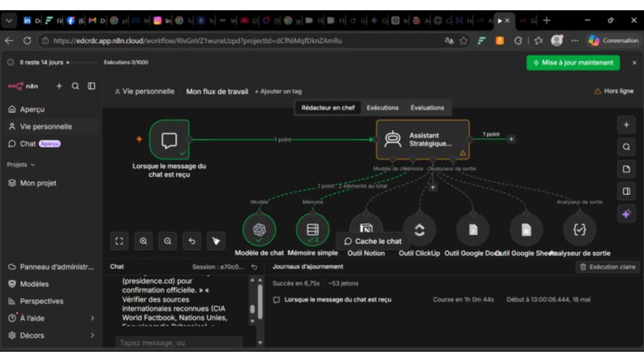Open Modèles in the sidebar

point(28,284)
